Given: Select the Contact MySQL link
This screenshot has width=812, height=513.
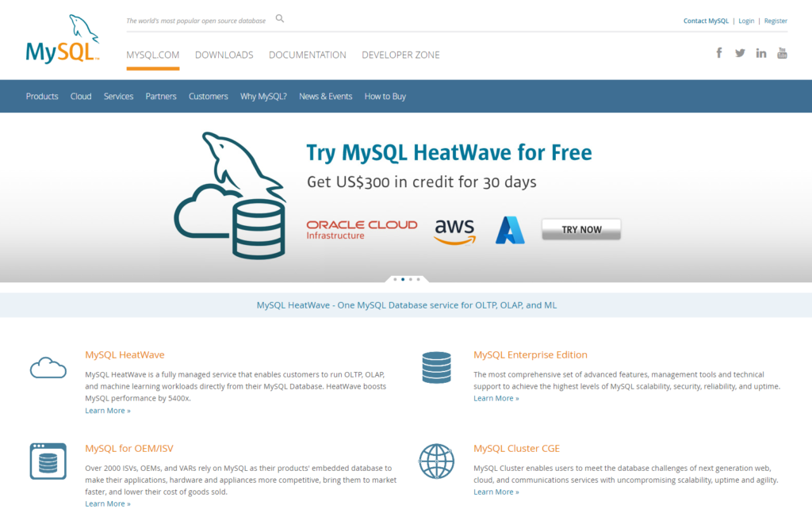Looking at the screenshot, I should coord(706,21).
